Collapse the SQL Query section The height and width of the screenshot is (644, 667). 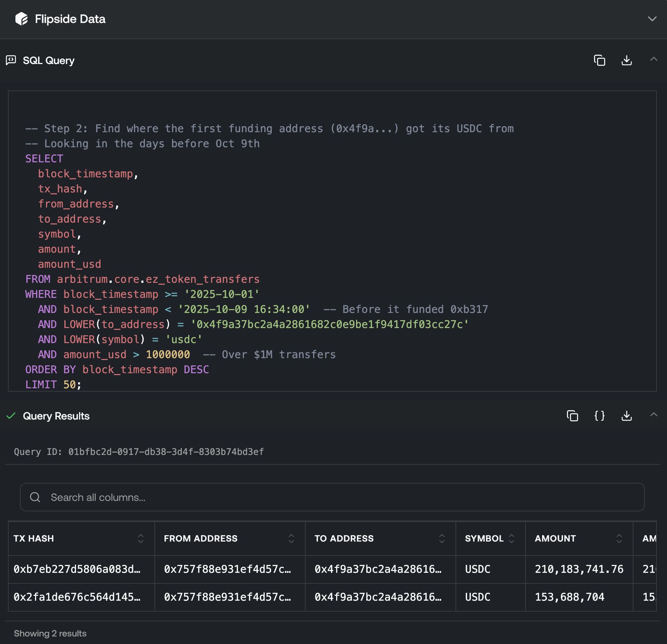click(653, 59)
